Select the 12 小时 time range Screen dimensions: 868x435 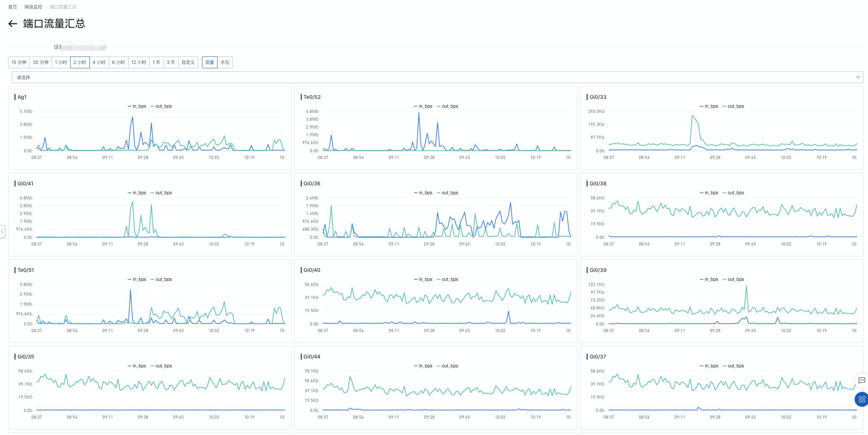pyautogui.click(x=138, y=62)
